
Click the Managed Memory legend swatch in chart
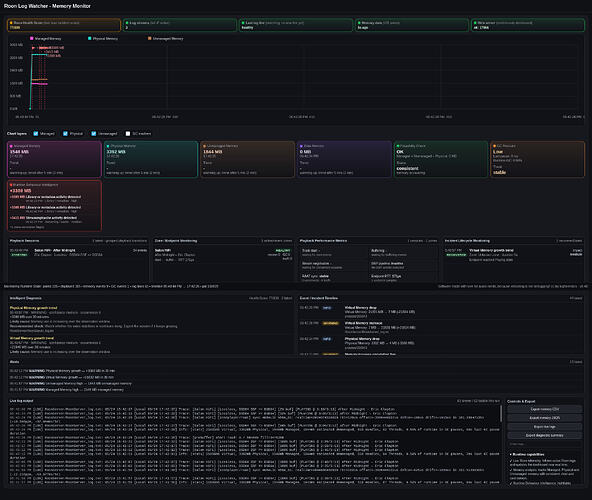pyautogui.click(x=32, y=39)
